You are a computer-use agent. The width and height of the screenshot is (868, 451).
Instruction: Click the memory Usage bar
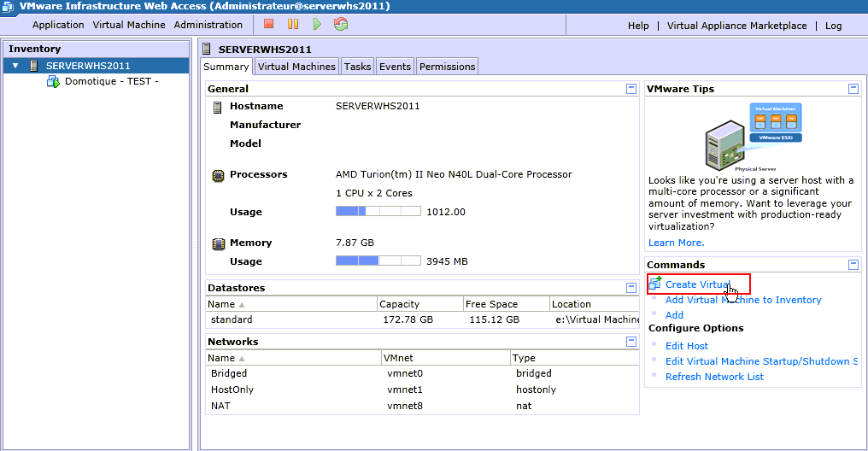[x=378, y=261]
